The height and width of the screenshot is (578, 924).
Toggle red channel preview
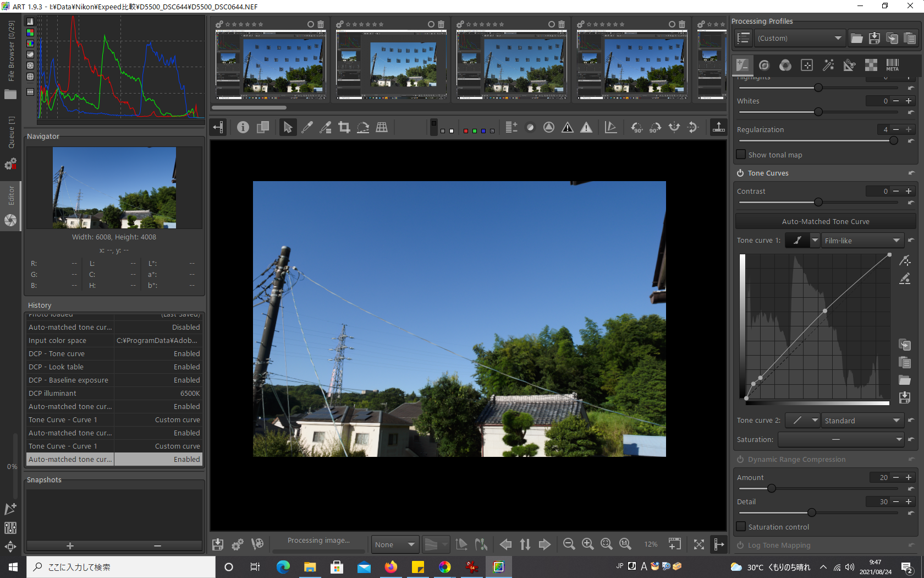click(466, 131)
